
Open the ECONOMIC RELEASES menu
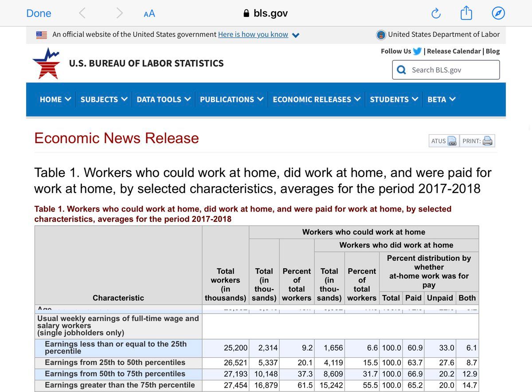click(317, 99)
